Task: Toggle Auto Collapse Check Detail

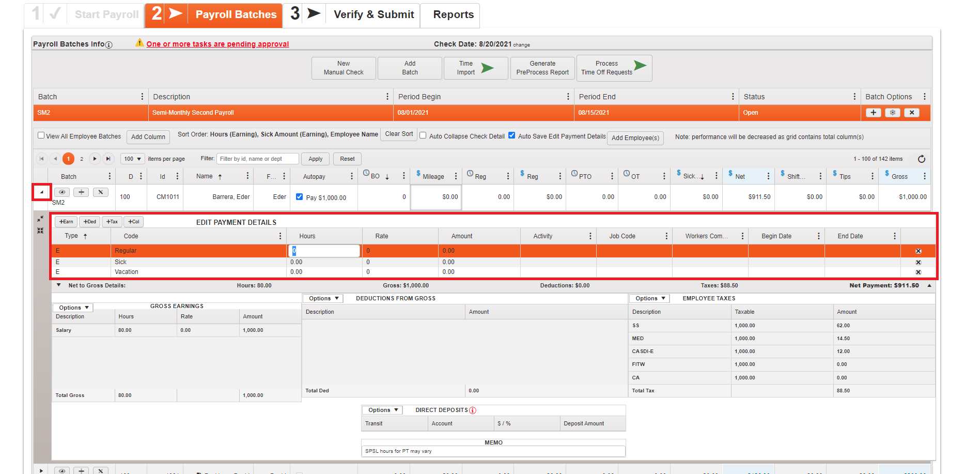Action: pyautogui.click(x=423, y=136)
